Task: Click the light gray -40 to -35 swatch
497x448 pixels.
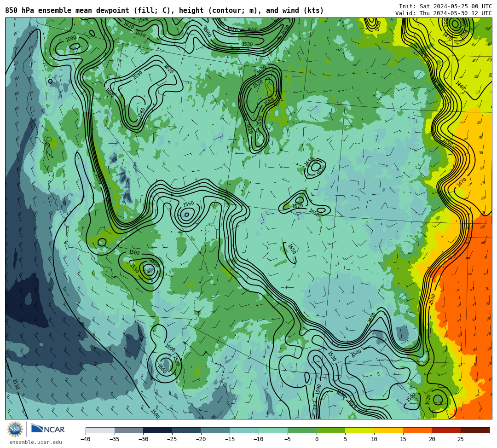Action: pyautogui.click(x=100, y=430)
